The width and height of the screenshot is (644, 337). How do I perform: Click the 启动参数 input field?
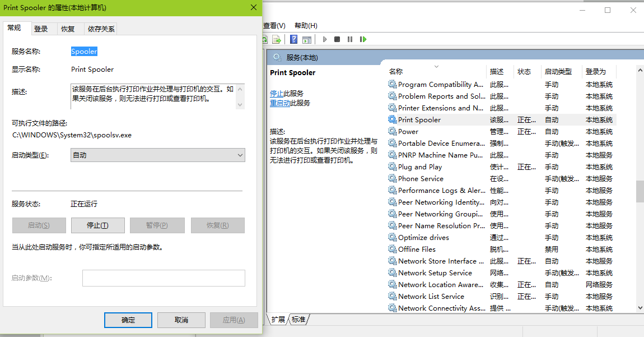pyautogui.click(x=164, y=278)
